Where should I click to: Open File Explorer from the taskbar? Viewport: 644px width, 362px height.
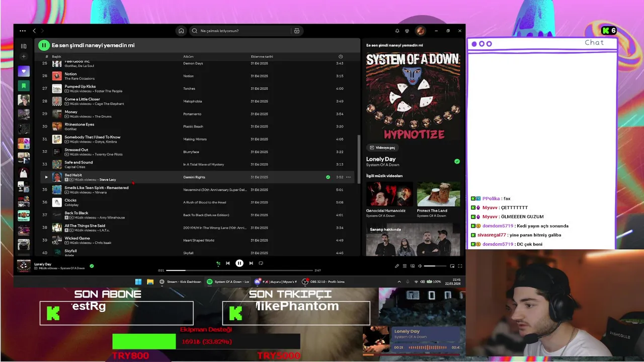(150, 282)
